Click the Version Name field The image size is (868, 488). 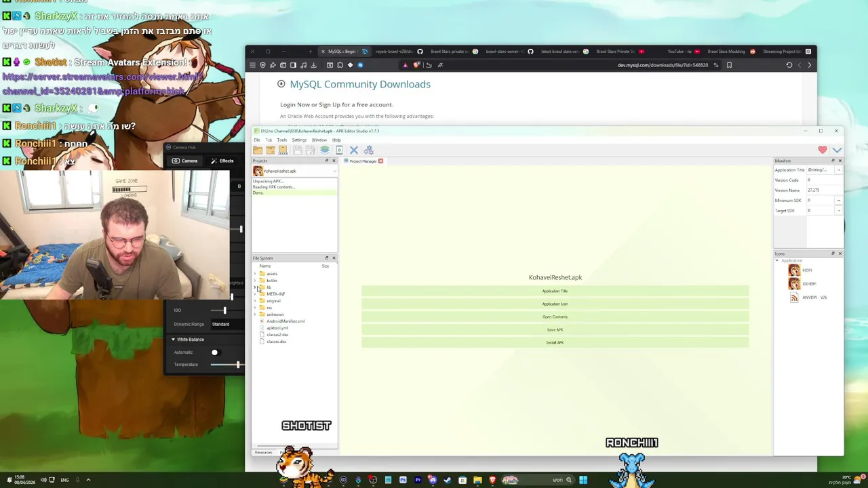(824, 190)
